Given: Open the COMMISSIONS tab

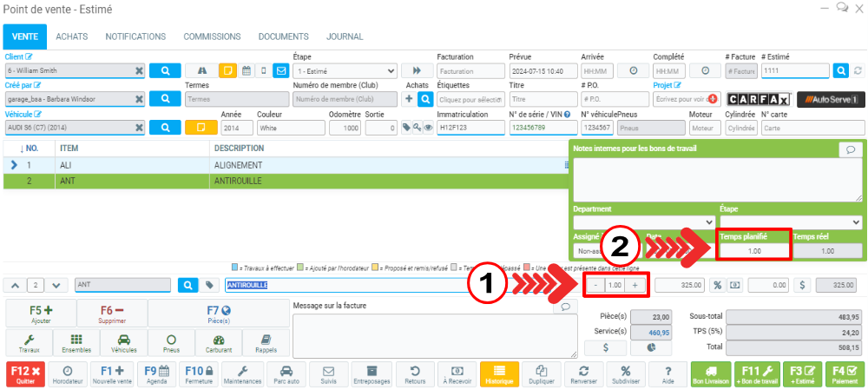Looking at the screenshot, I should [212, 36].
